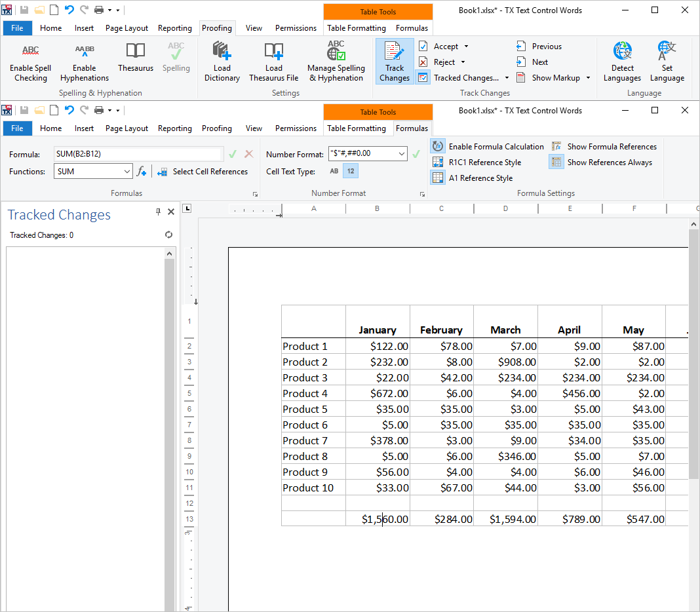This screenshot has width=700, height=612.
Task: Click the Detect Languages icon
Action: [x=621, y=60]
